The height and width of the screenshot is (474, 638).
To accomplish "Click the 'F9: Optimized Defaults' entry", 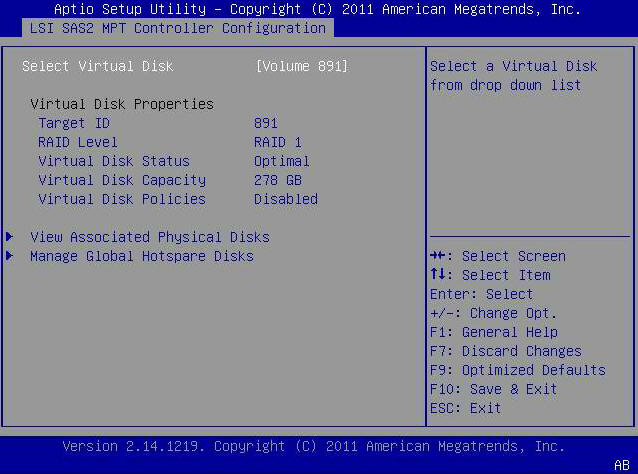I will click(x=518, y=370).
